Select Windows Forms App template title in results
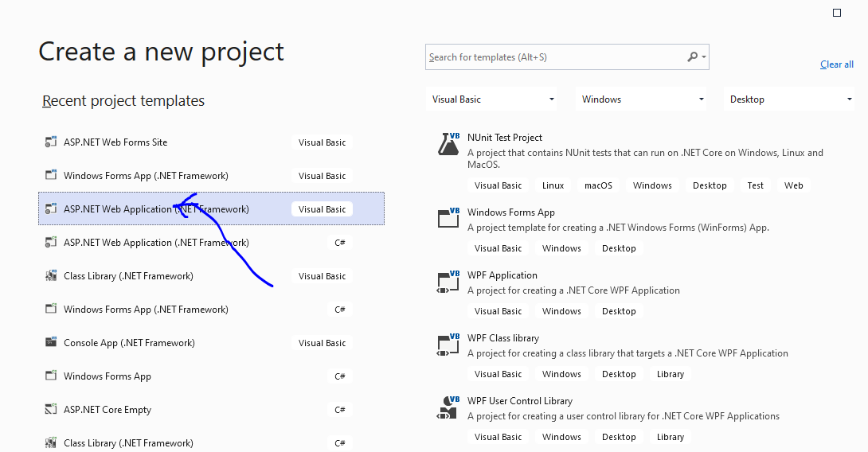The width and height of the screenshot is (868, 452). [511, 212]
